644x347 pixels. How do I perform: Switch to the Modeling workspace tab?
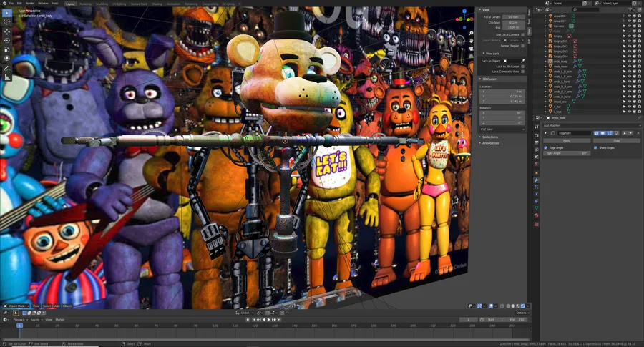tap(85, 4)
